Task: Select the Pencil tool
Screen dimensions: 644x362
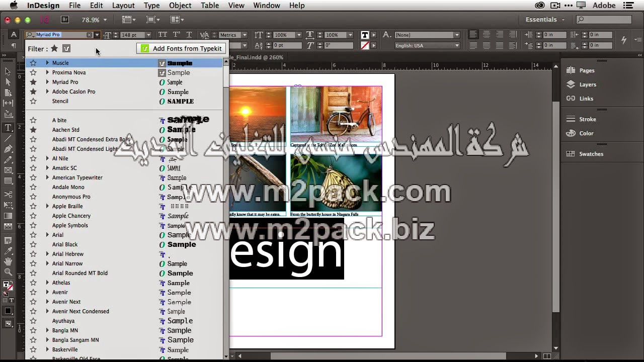Action: 8,160
